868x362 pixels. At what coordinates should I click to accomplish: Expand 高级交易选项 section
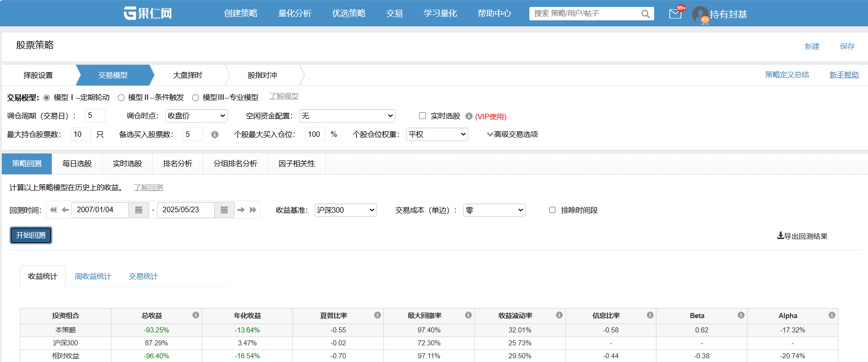coord(512,135)
